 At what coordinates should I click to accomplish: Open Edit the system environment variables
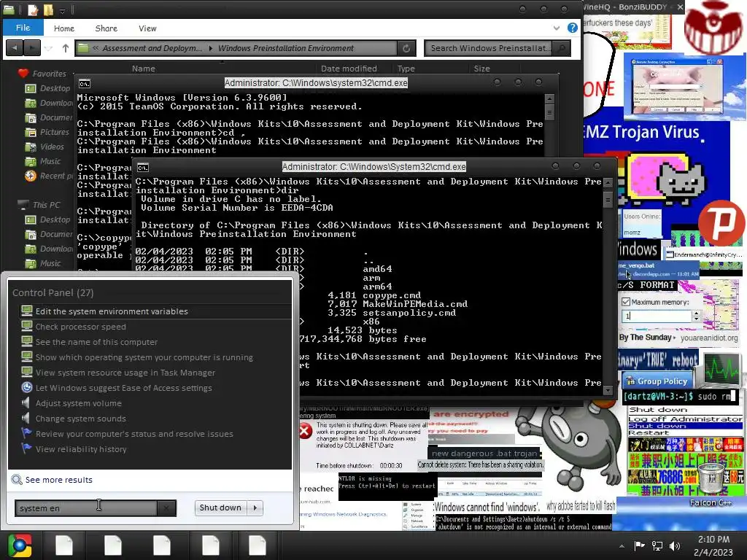[155, 311]
